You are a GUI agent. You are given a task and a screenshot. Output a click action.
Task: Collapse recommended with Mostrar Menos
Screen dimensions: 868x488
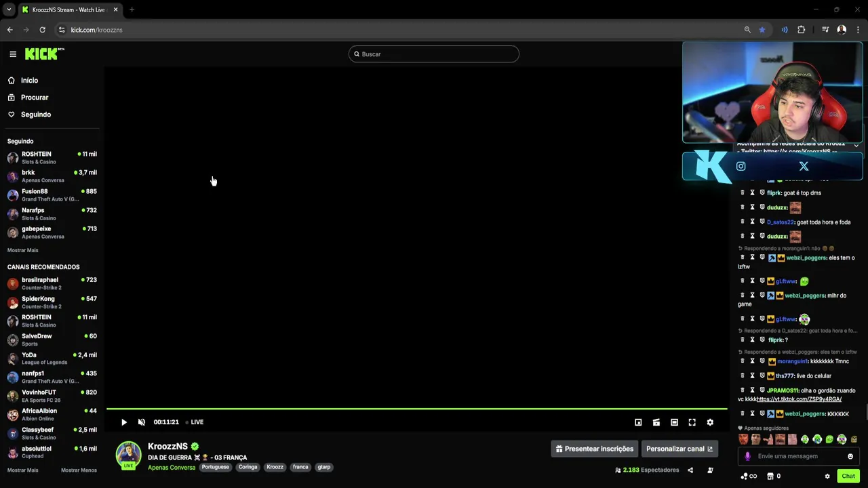[79, 470]
